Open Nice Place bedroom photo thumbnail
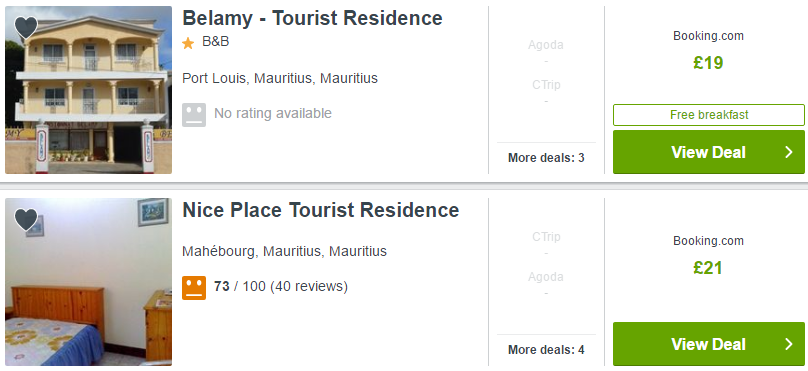The image size is (808, 371). coord(88,282)
